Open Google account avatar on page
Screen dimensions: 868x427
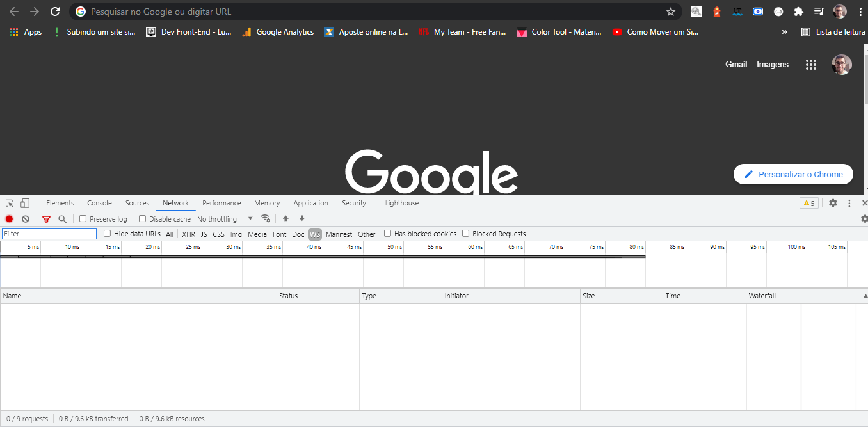pos(842,64)
